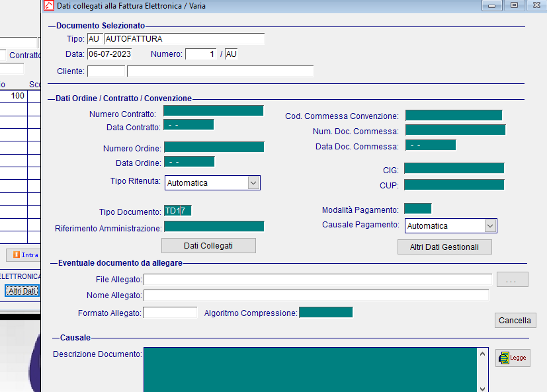The width and height of the screenshot is (547, 392).
Task: Click the Cliente code field
Action: pyautogui.click(x=106, y=71)
